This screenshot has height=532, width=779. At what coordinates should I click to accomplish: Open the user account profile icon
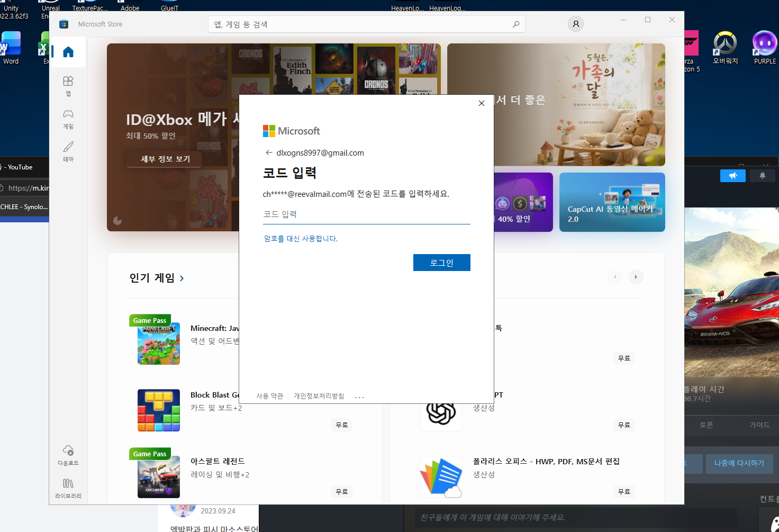576,24
